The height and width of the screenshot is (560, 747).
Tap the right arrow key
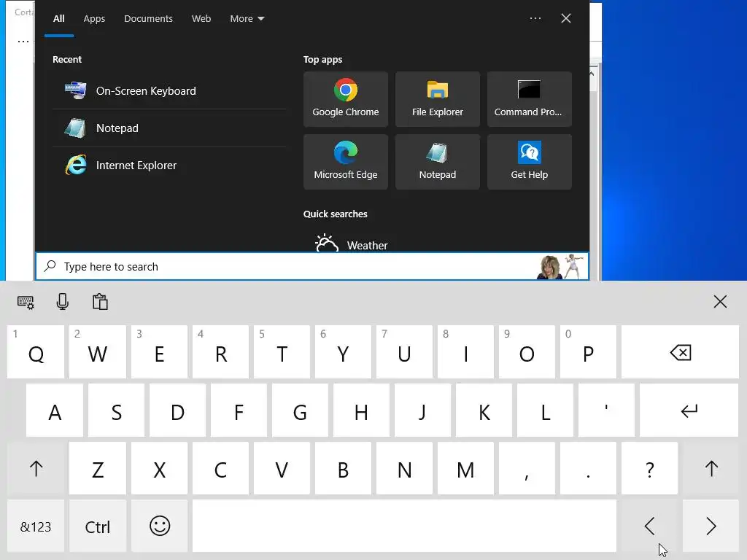[711, 526]
